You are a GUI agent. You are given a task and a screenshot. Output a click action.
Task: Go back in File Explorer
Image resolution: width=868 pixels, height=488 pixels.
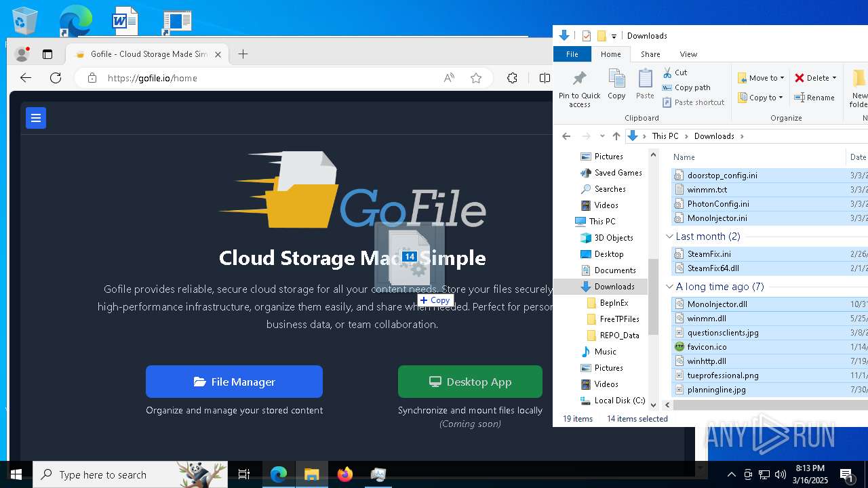tap(566, 136)
